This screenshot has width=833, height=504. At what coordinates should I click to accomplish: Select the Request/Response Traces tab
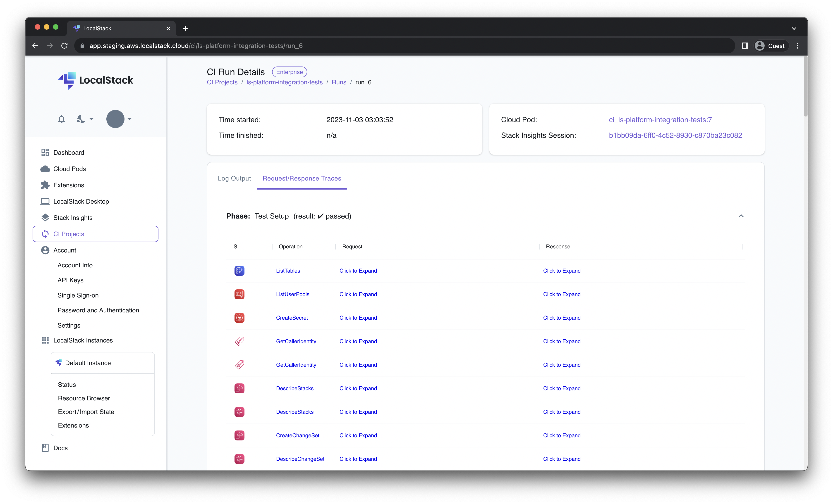(x=302, y=178)
